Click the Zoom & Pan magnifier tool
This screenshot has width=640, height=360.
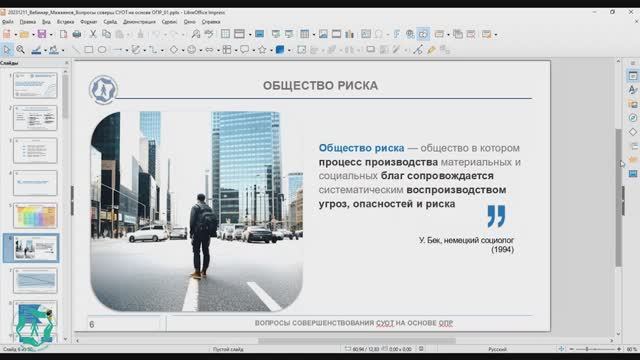click(x=20, y=50)
